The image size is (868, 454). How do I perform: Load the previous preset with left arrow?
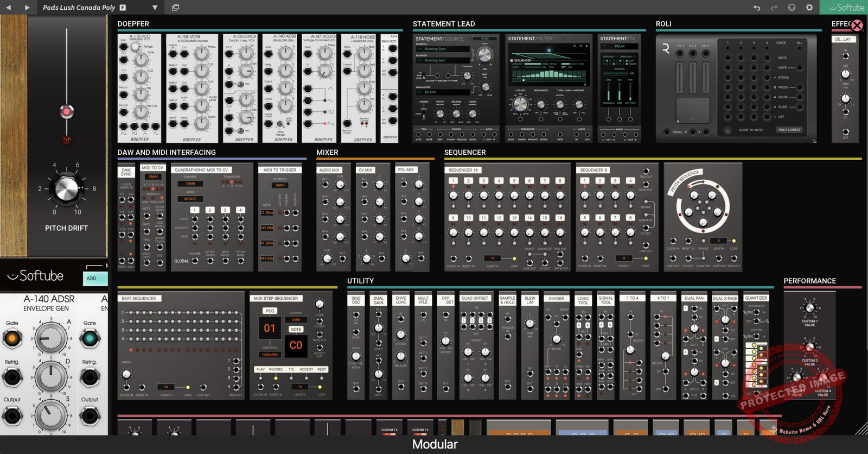click(x=8, y=8)
